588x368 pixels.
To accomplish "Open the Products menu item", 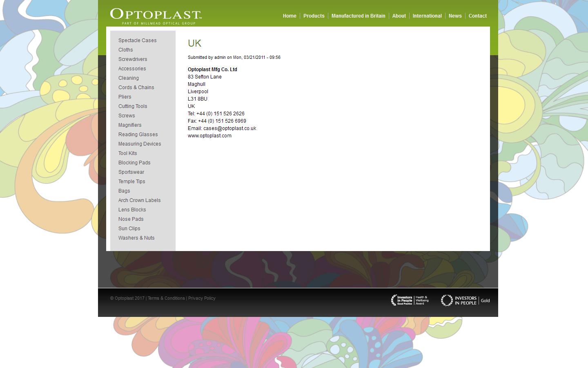I will [314, 16].
